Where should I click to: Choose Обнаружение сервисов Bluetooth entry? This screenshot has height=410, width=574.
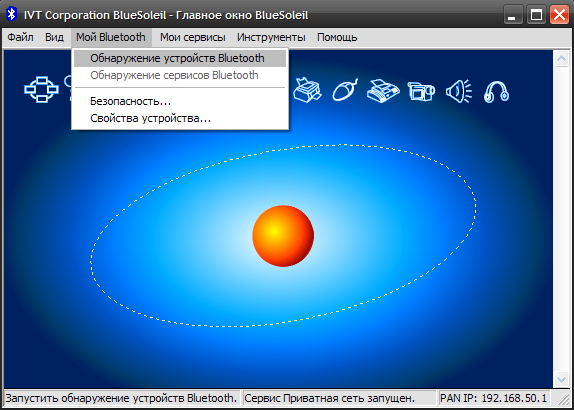[x=180, y=75]
